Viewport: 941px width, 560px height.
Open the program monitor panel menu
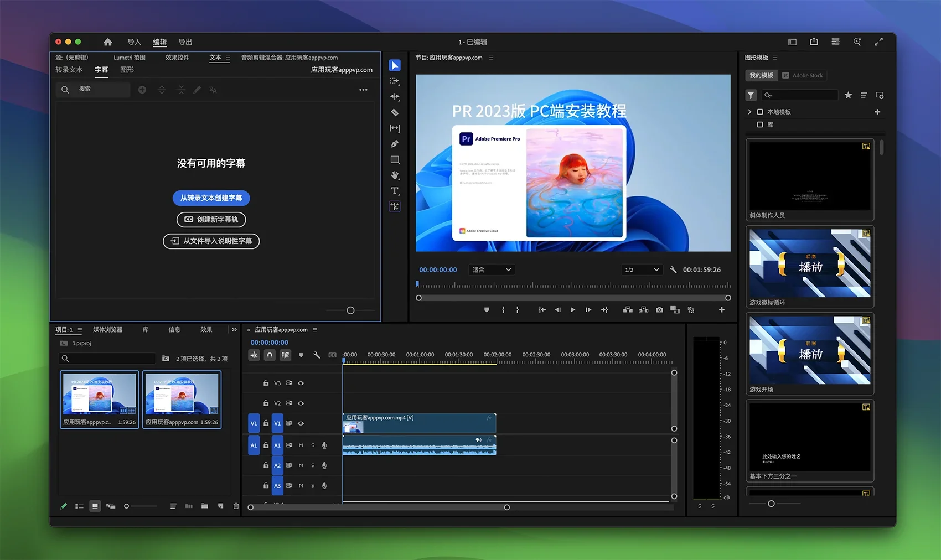click(x=491, y=58)
